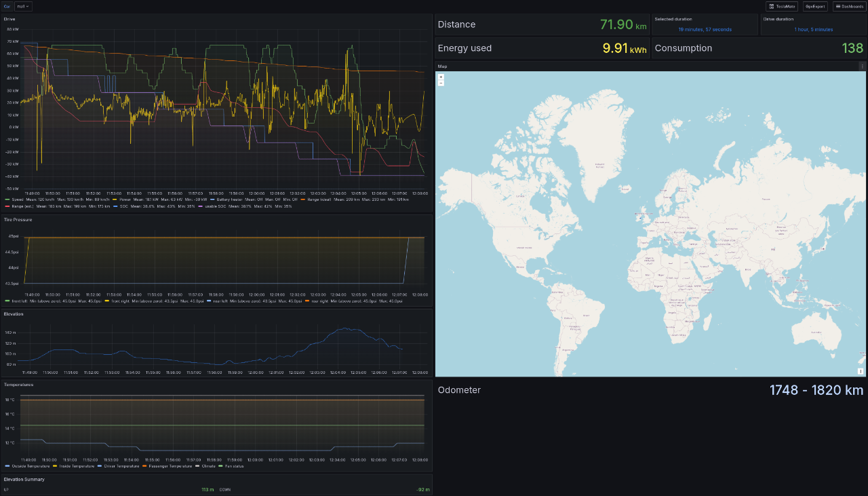
Task: Toggle the Power series in Drive legend
Action: tap(125, 200)
